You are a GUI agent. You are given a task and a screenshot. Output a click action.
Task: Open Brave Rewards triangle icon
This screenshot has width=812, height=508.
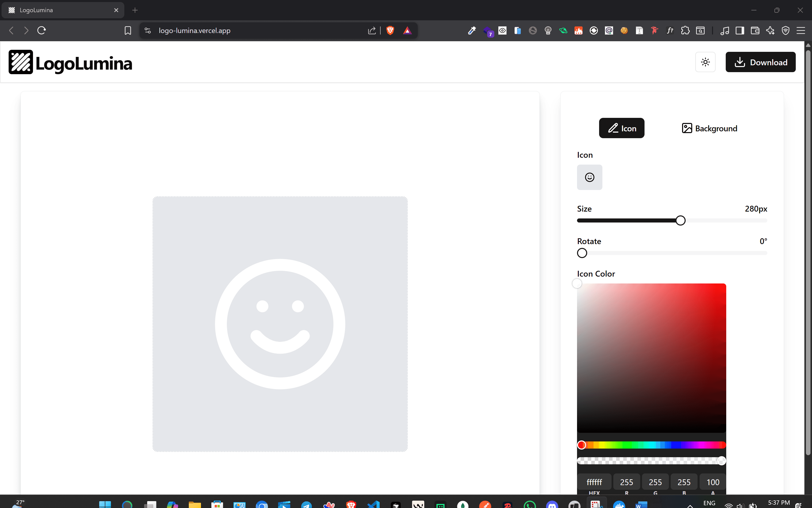(407, 30)
